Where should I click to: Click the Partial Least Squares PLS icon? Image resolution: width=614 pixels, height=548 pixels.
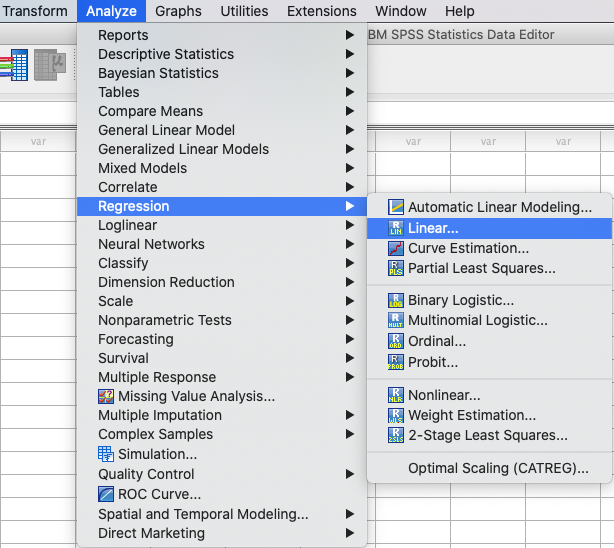click(x=395, y=268)
